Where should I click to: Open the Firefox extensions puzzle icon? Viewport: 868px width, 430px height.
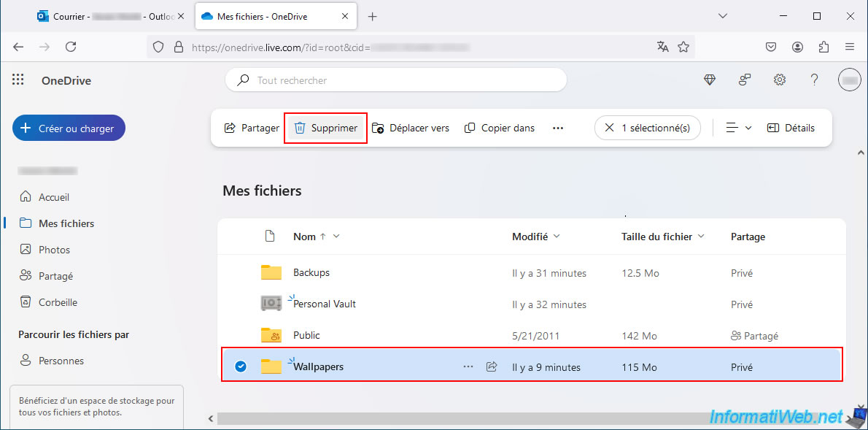(x=824, y=47)
